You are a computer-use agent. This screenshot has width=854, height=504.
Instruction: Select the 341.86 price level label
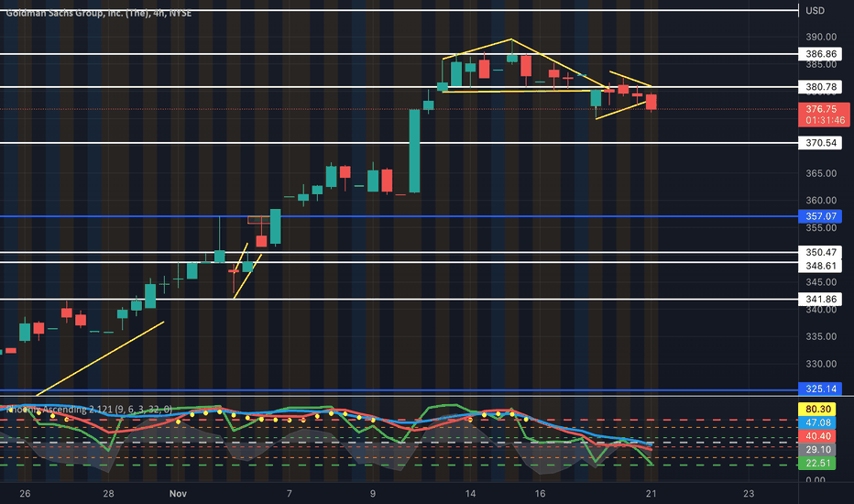click(x=820, y=299)
